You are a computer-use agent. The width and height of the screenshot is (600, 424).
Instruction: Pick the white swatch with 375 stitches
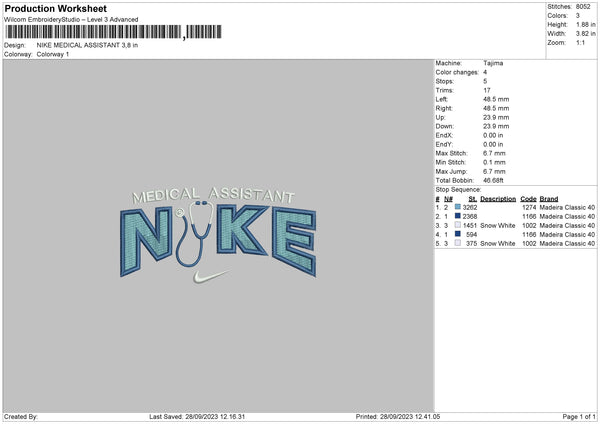pyautogui.click(x=458, y=242)
